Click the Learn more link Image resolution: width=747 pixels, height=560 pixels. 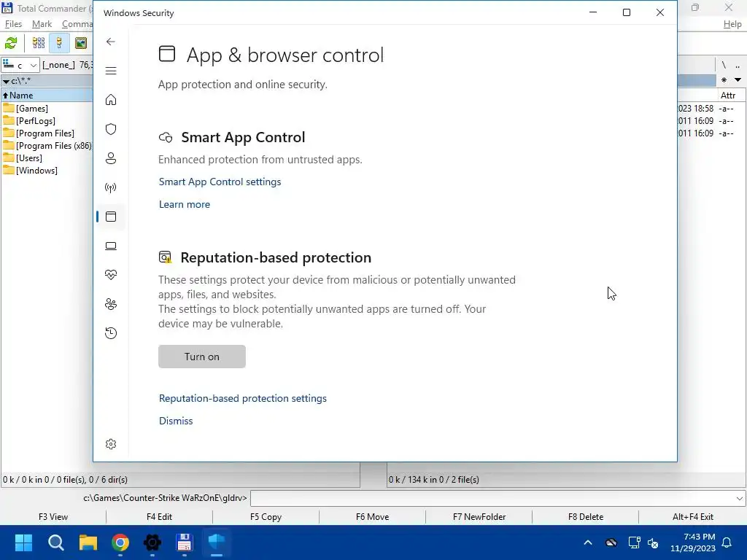[185, 204]
